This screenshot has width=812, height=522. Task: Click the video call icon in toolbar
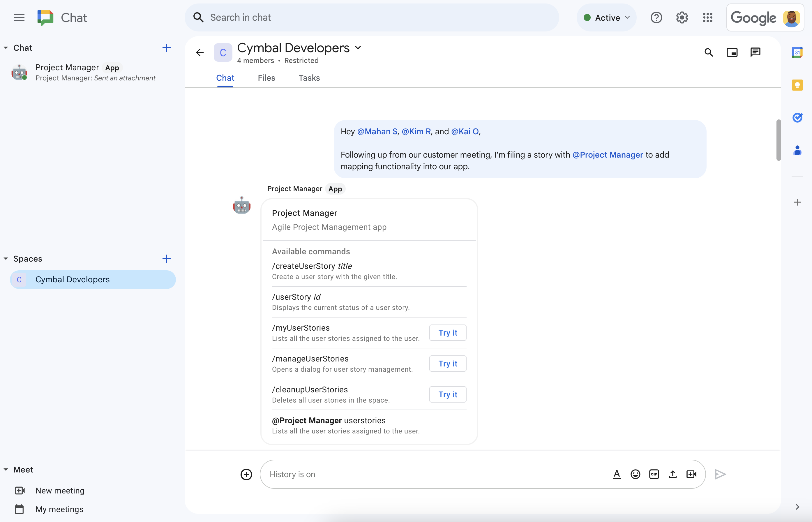pos(691,474)
